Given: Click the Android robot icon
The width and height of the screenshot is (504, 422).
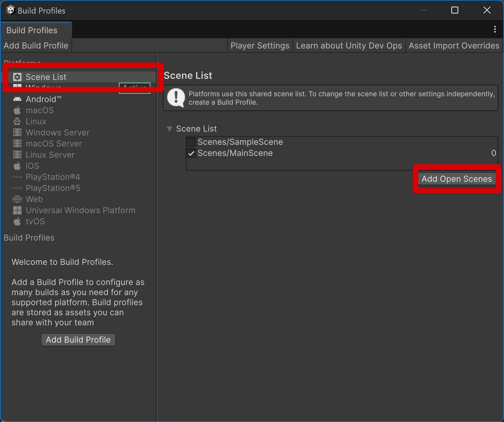Looking at the screenshot, I should coord(17,99).
